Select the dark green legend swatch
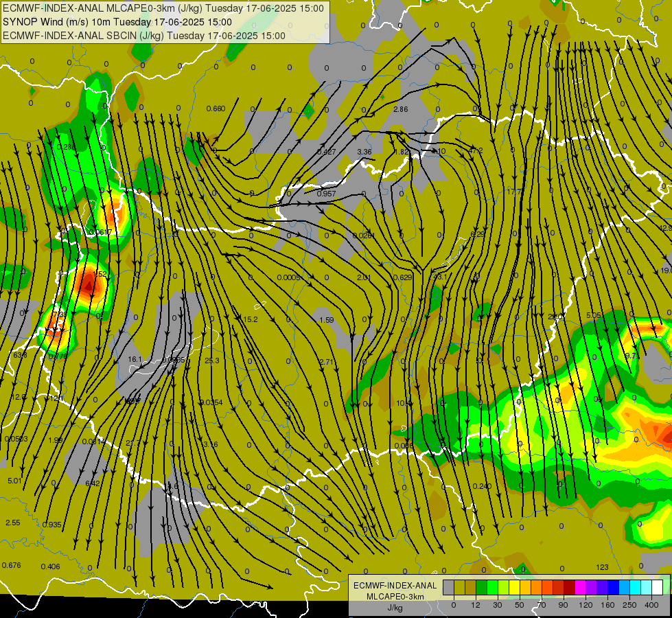 tap(482, 587)
